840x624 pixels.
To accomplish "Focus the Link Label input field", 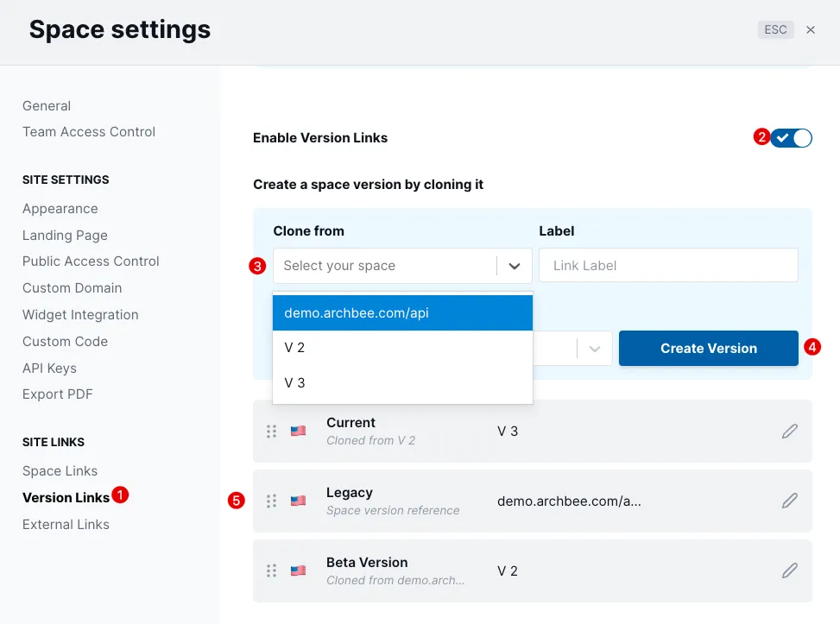I will [668, 265].
